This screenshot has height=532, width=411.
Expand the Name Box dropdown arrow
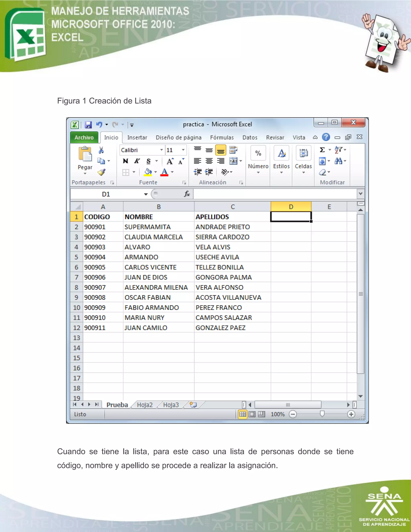tap(146, 194)
